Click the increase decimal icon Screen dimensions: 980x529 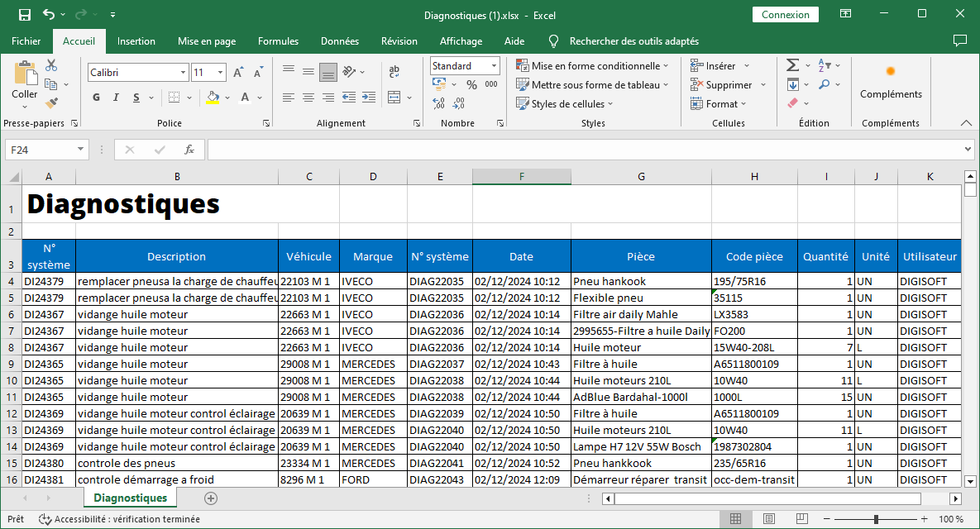[x=439, y=103]
